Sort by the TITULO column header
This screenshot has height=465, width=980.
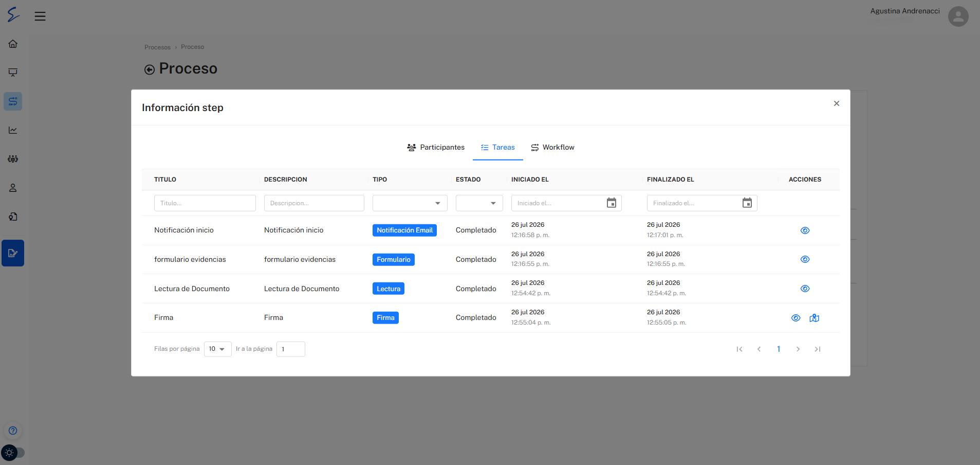pos(165,180)
